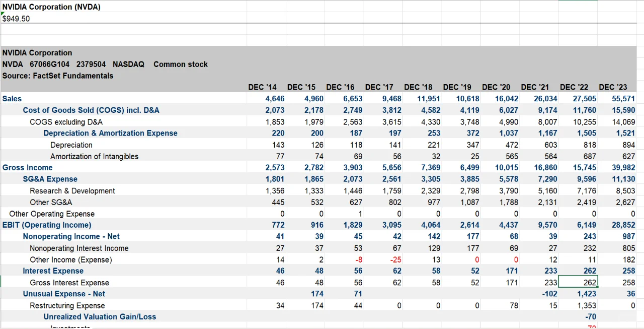The image size is (644, 329).
Task: Select Sales value 26,034 for DEC '21
Action: pyautogui.click(x=545, y=99)
